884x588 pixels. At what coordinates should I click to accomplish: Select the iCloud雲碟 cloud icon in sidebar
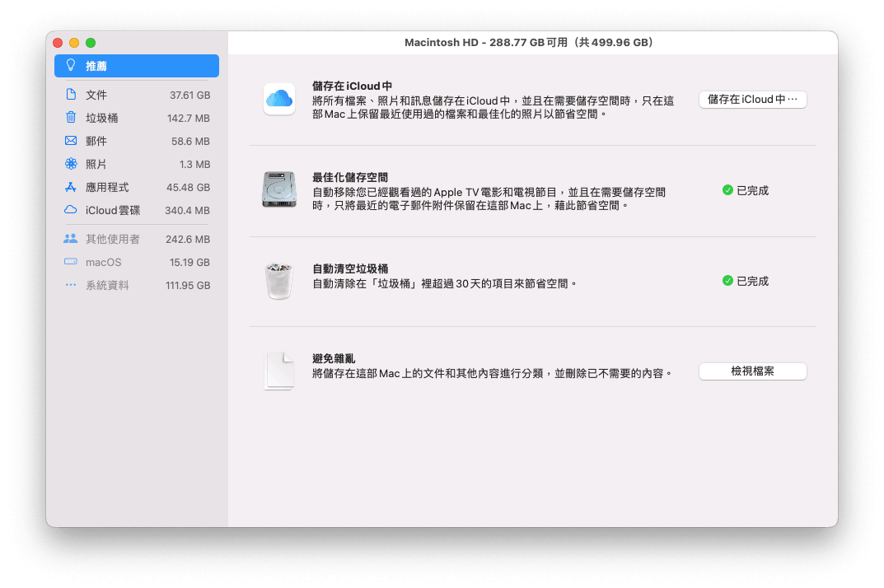click(71, 210)
